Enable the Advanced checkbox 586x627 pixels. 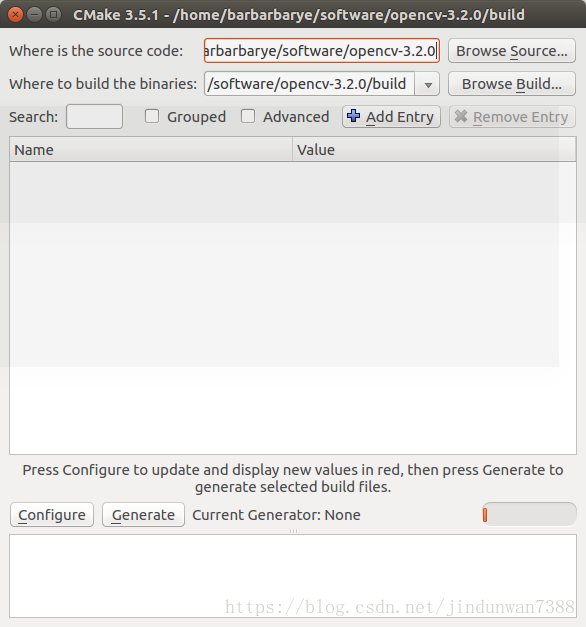tap(248, 116)
